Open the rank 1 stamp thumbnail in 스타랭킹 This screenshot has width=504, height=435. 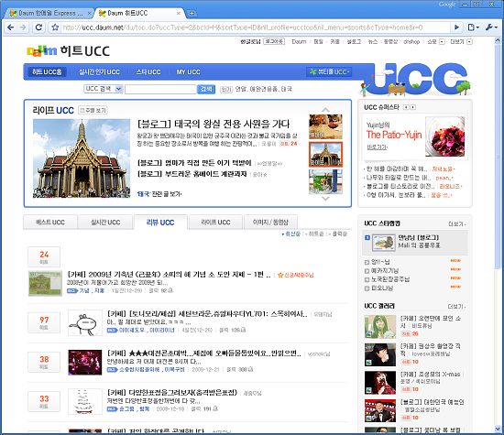tap(383, 243)
